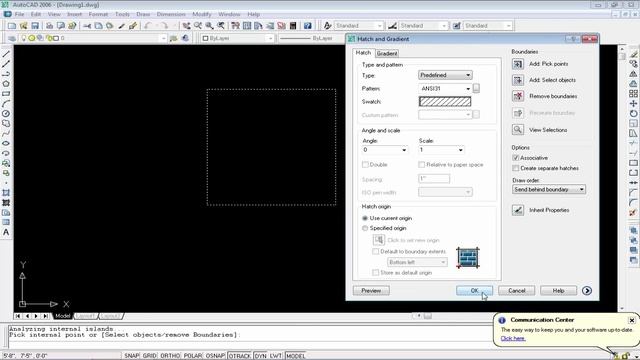Click the Help question mark toolbar icon

coord(308,26)
